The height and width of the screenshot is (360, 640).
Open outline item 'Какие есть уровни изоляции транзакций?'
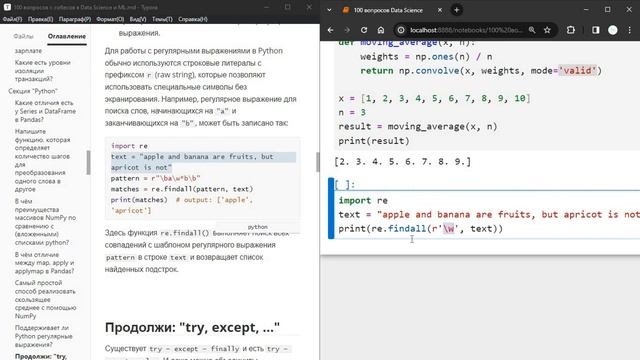43,71
